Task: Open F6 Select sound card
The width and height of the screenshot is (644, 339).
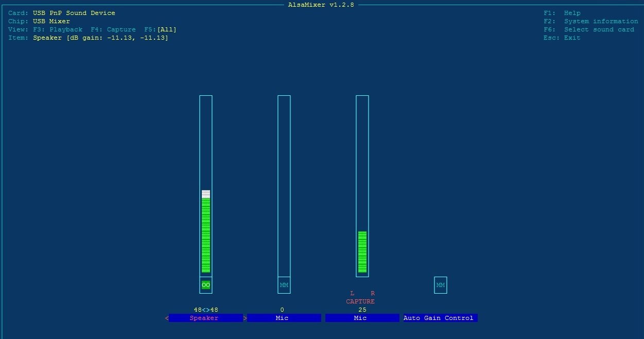Action: point(589,29)
